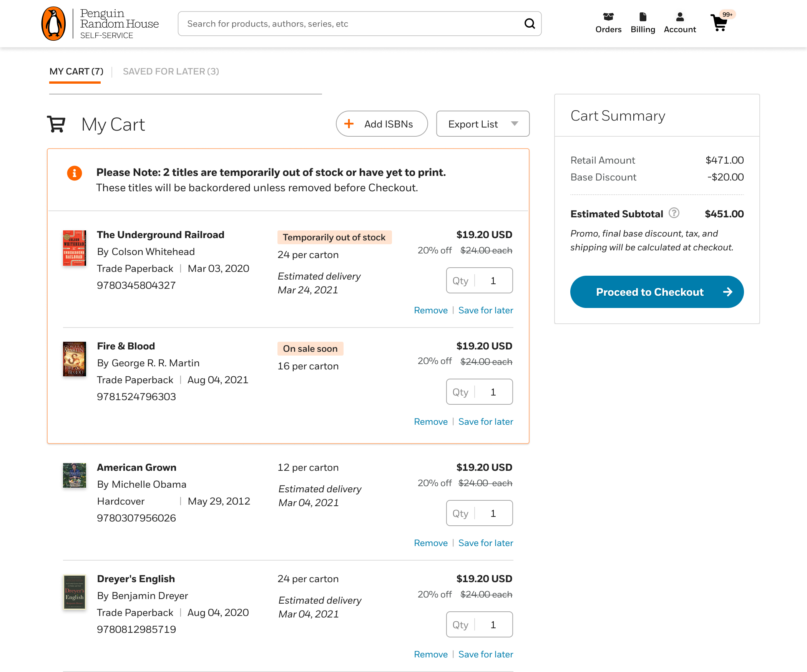This screenshot has height=672, width=807.
Task: Click the search magnifier icon
Action: pyautogui.click(x=530, y=24)
